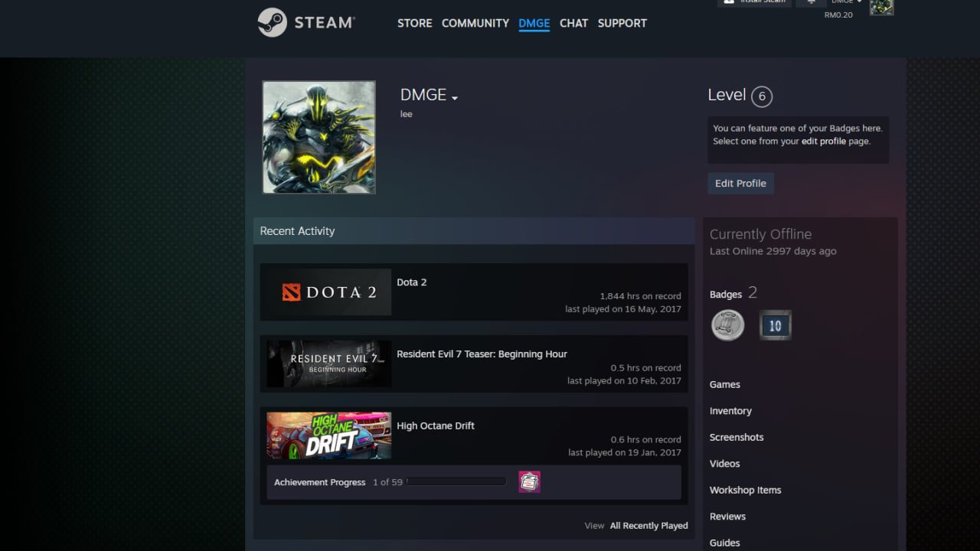Click the Install Steam button
980x551 pixels.
tap(754, 2)
